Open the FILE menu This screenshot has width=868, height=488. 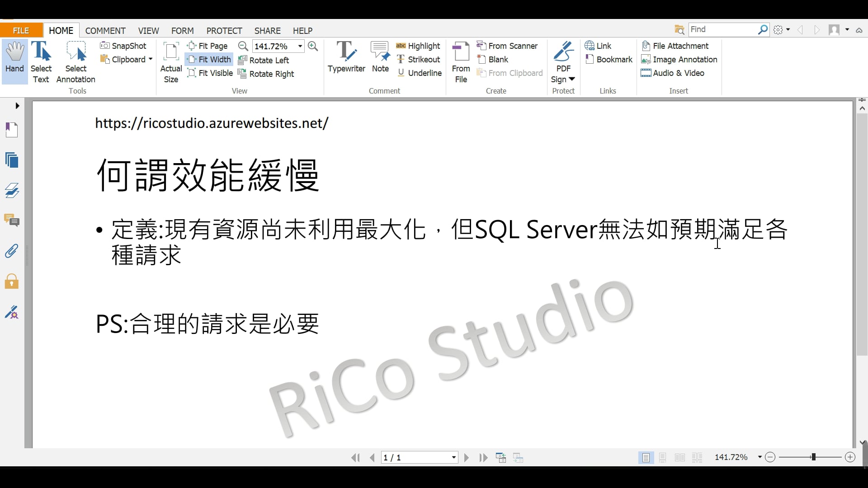point(21,31)
